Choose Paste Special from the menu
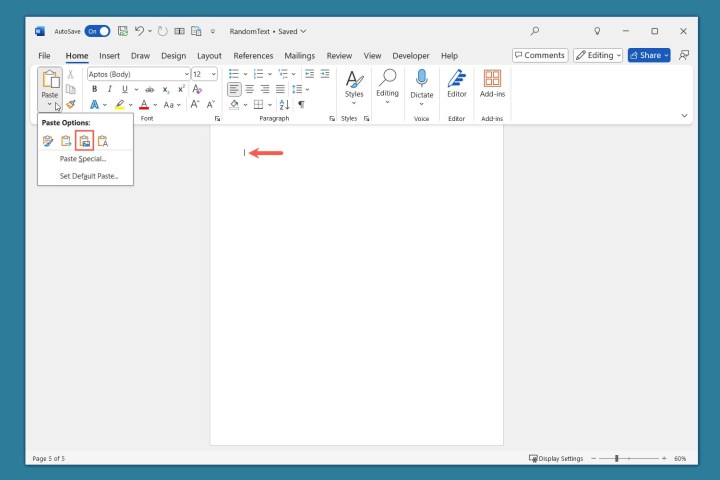Screen dimensions: 720x480 pos(83,159)
